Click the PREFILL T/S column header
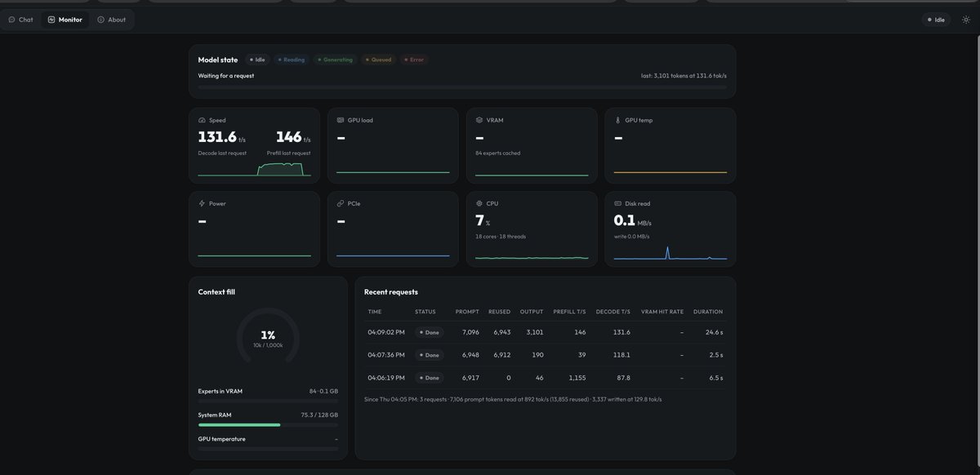The image size is (980, 475). (x=569, y=312)
